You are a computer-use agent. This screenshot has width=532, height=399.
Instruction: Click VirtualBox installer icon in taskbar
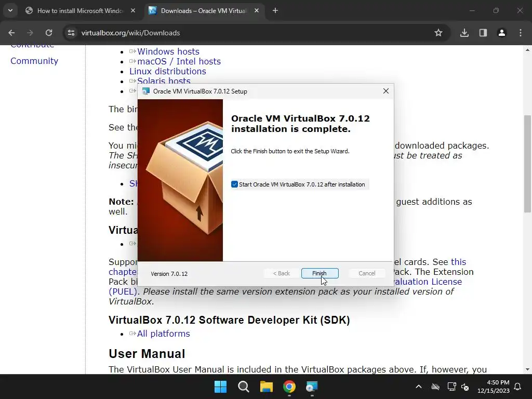[x=312, y=387]
